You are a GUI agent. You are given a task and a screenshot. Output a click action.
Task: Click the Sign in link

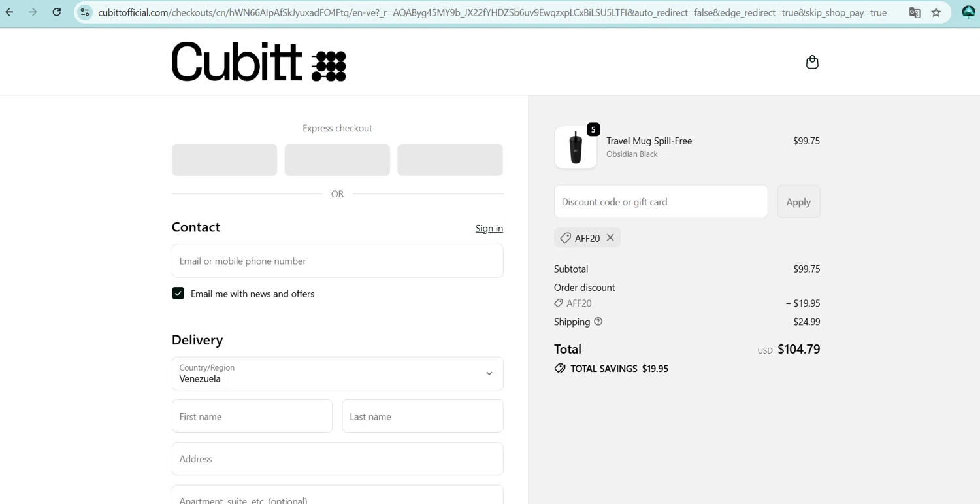pyautogui.click(x=489, y=228)
